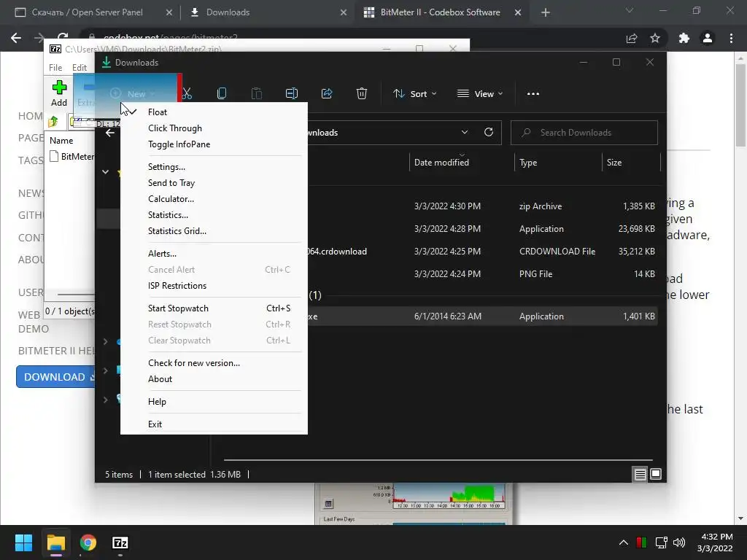
Task: Switch to the Open Server Panel tab
Action: 93,12
